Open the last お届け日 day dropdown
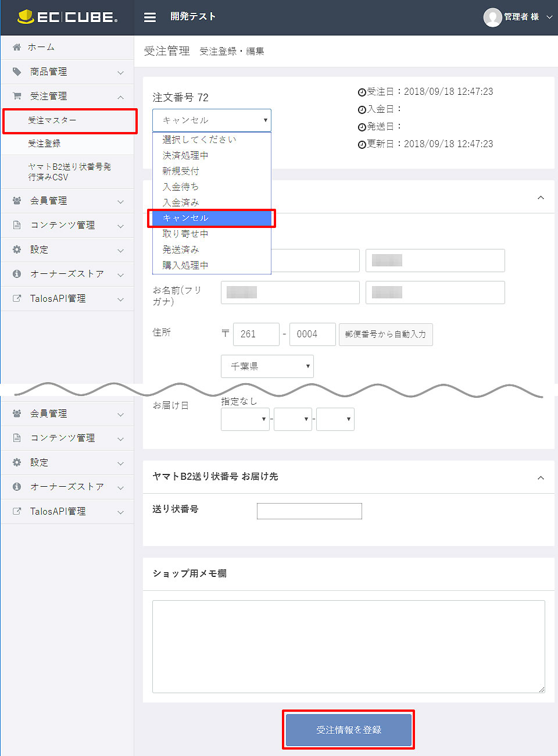This screenshot has width=558, height=756. [x=335, y=419]
